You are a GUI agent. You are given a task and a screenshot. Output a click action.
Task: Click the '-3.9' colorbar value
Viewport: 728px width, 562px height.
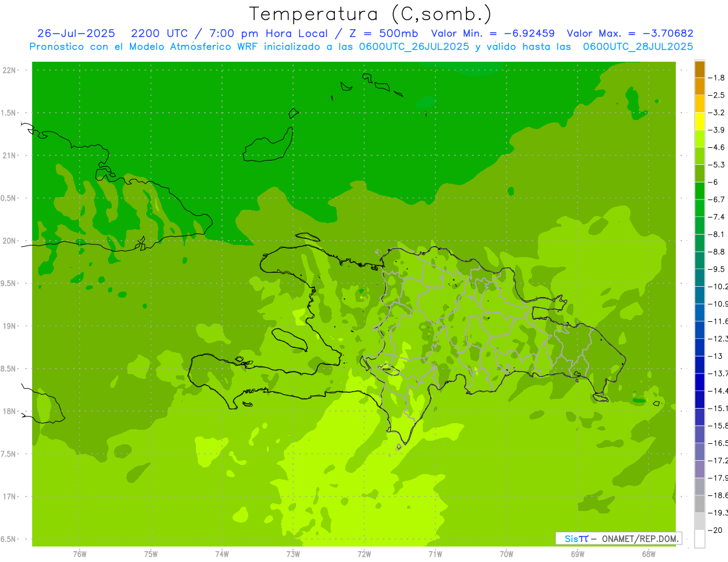pos(717,130)
